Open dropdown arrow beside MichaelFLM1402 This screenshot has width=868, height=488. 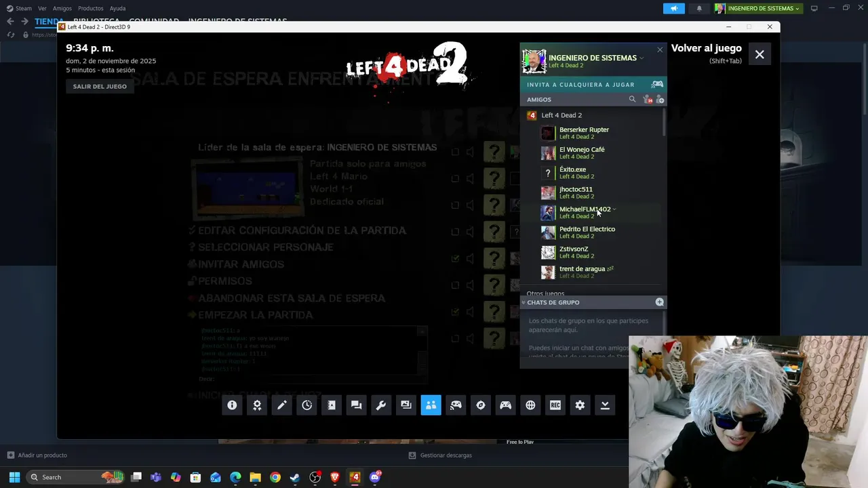(x=614, y=209)
